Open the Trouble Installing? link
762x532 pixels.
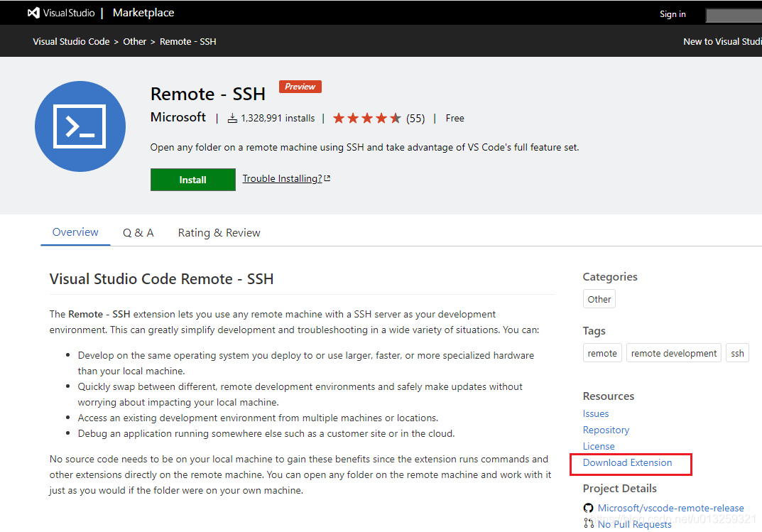(x=282, y=178)
